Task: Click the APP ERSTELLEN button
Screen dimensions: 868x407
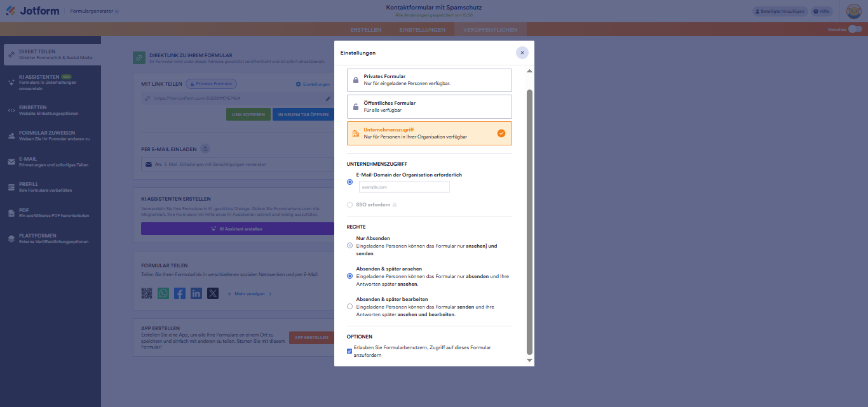Action: coord(311,338)
